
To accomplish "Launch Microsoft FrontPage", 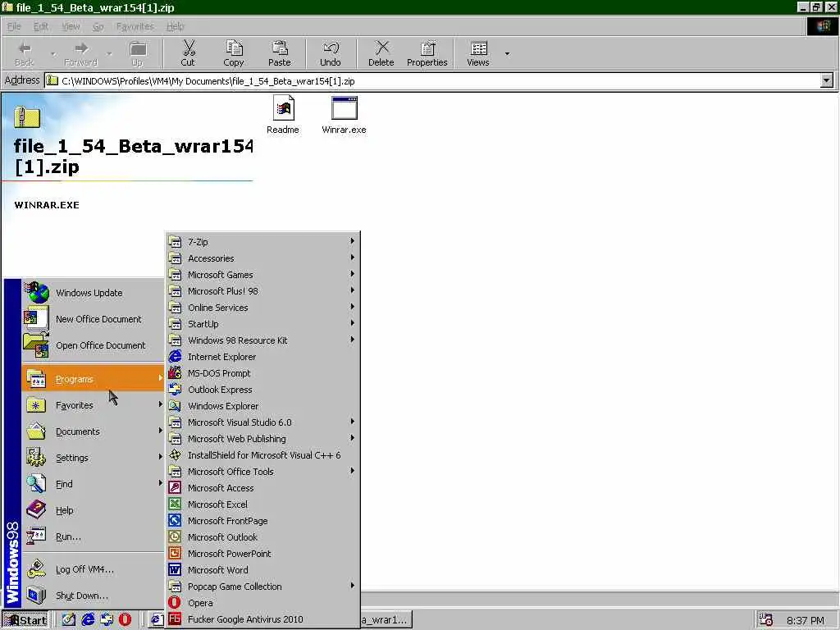I will click(x=262, y=521).
